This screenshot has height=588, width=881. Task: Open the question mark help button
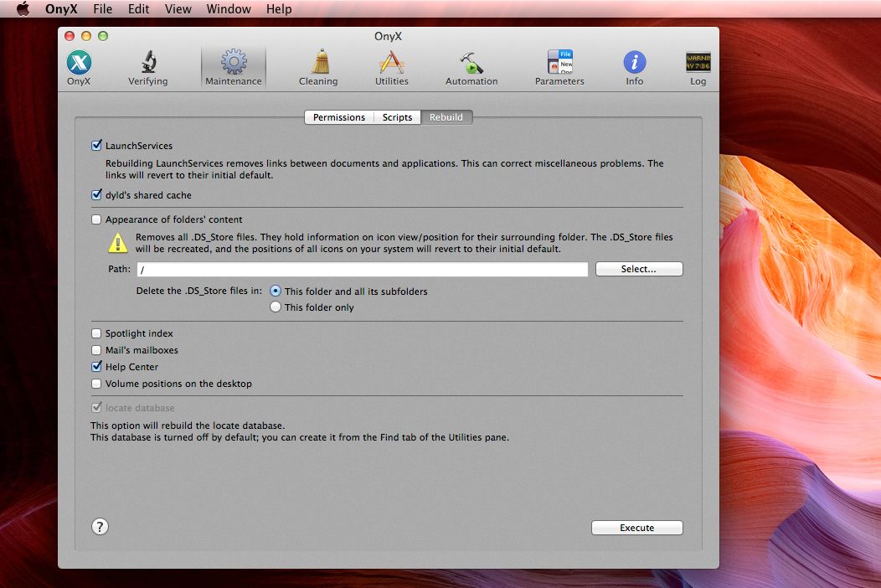(x=100, y=527)
